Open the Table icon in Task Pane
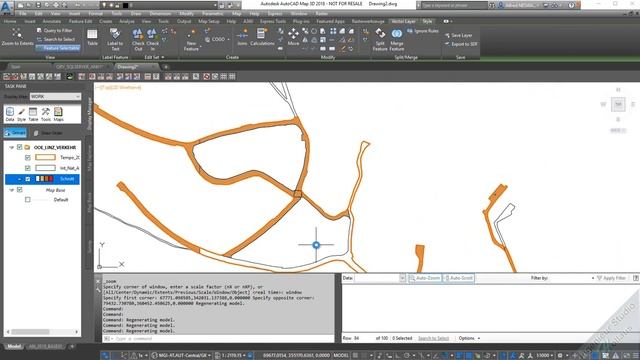This screenshot has height=360, width=640. coord(33,114)
